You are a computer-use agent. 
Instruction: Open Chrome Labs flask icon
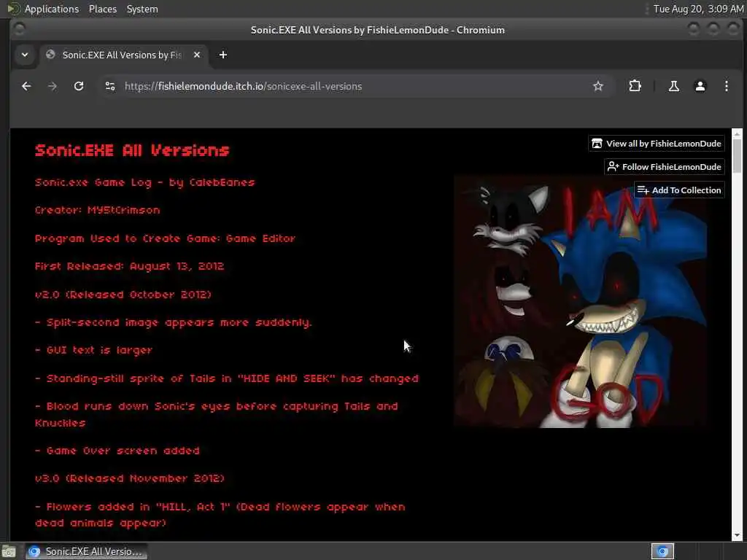pos(673,86)
